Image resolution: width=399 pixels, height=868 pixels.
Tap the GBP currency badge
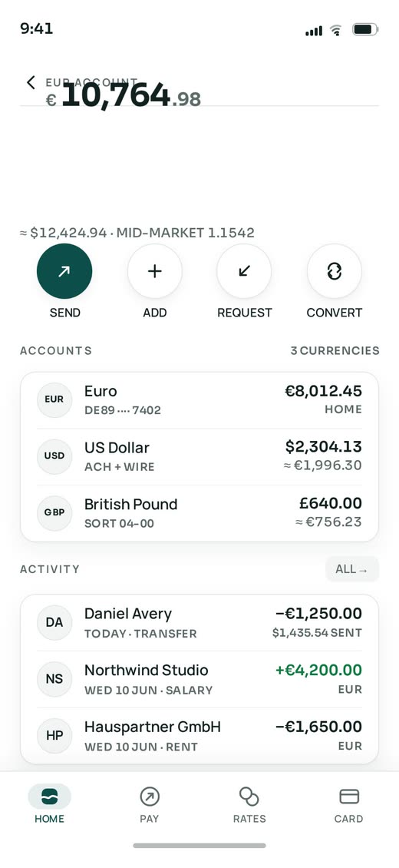tap(54, 512)
